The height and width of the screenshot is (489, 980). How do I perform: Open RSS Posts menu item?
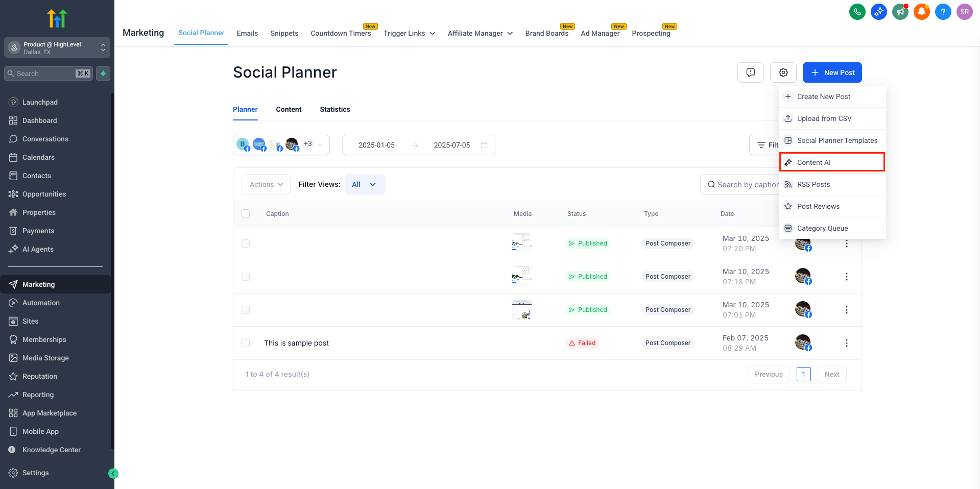[832, 184]
